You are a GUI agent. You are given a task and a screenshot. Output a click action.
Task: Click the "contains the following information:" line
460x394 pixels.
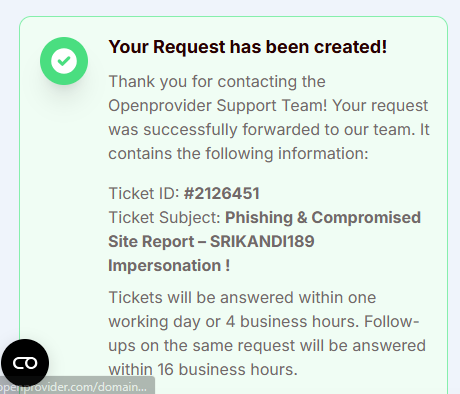238,154
